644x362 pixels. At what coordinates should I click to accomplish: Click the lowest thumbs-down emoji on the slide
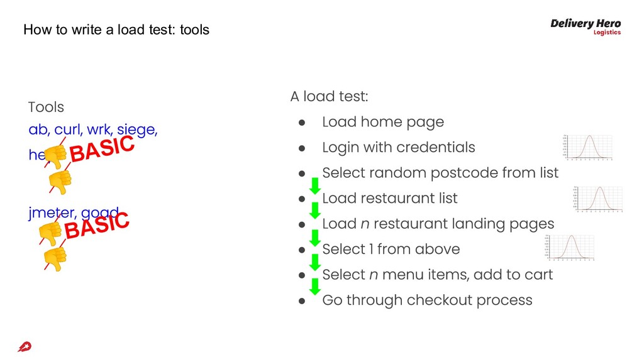pyautogui.click(x=55, y=259)
